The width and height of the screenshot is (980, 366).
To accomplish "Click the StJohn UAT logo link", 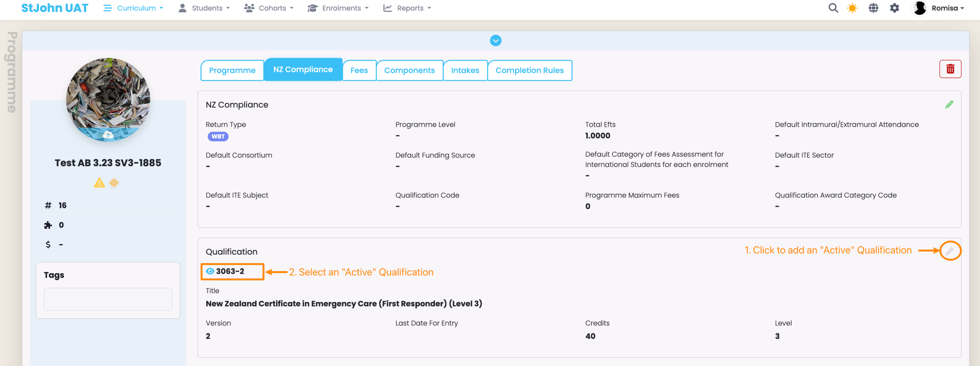I will tap(55, 8).
